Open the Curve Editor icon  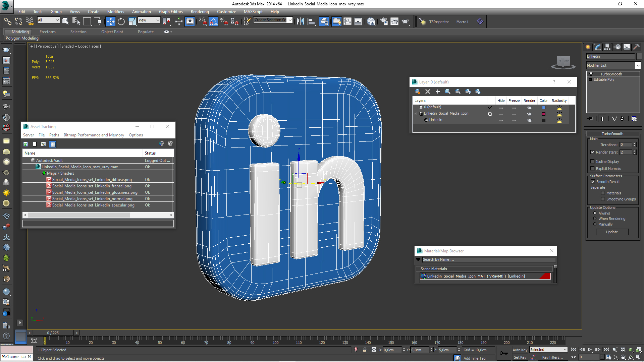[x=347, y=21]
